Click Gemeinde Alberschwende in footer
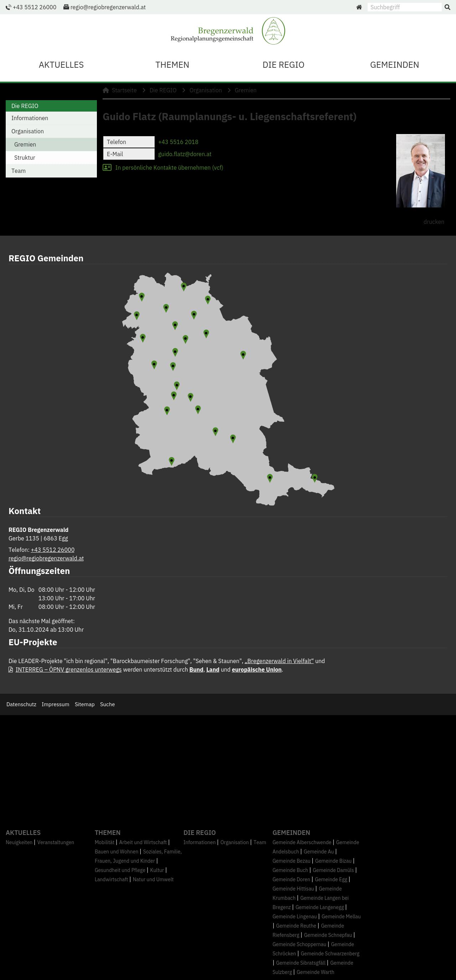The height and width of the screenshot is (980, 456). [x=302, y=842]
